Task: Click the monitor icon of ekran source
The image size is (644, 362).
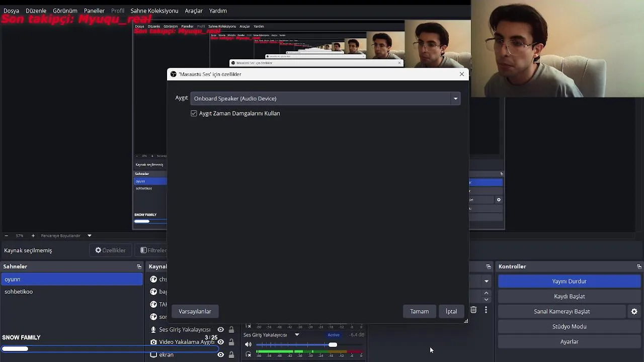Action: click(153, 354)
